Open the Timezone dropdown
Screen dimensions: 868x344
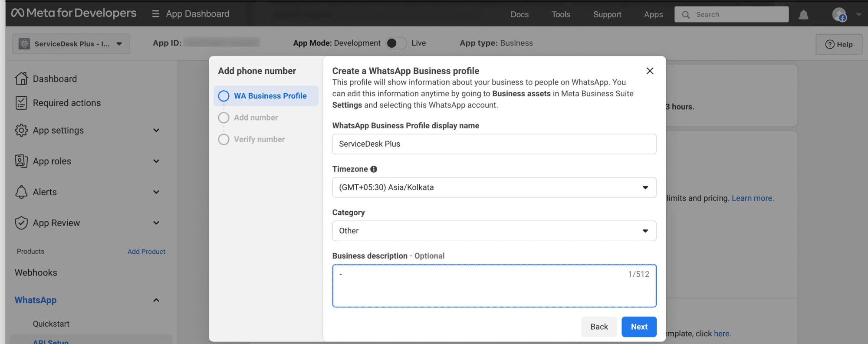(494, 187)
